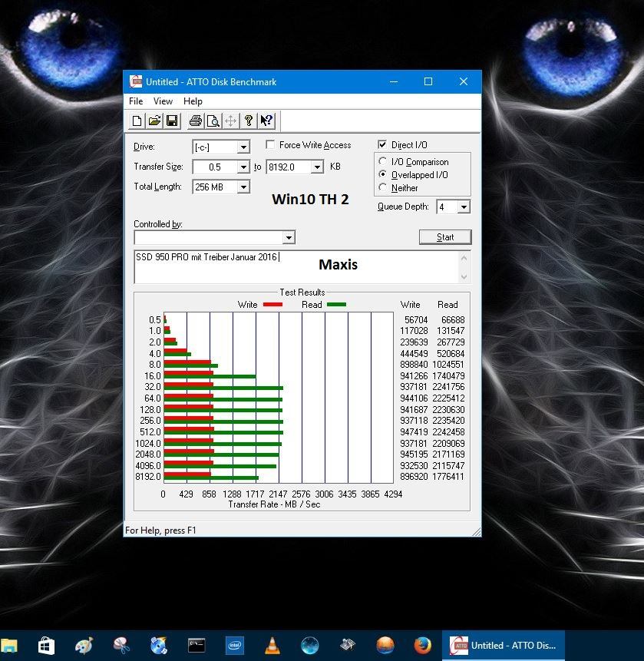Launch Firefox from the taskbar

click(422, 646)
